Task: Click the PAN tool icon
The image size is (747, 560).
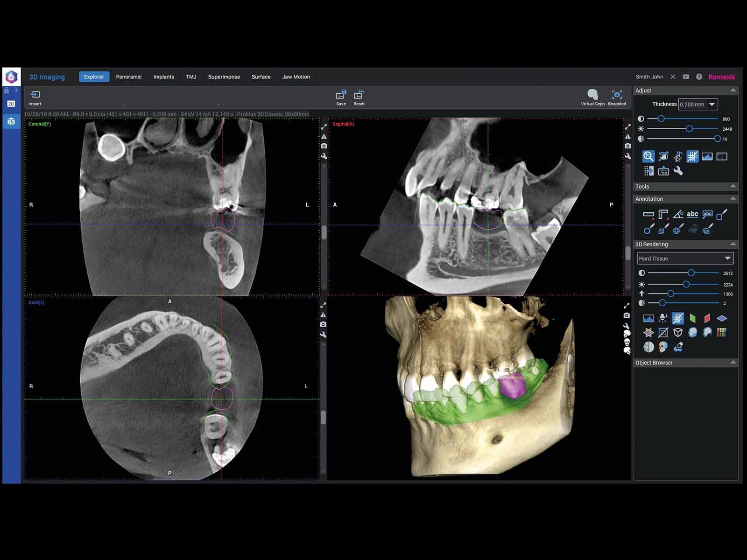Action: tap(663, 171)
